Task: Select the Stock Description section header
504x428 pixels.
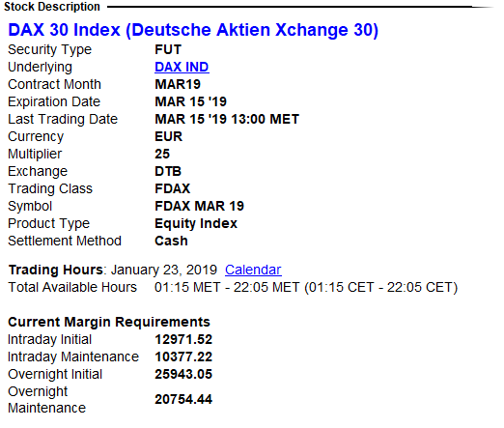Action: [x=52, y=7]
